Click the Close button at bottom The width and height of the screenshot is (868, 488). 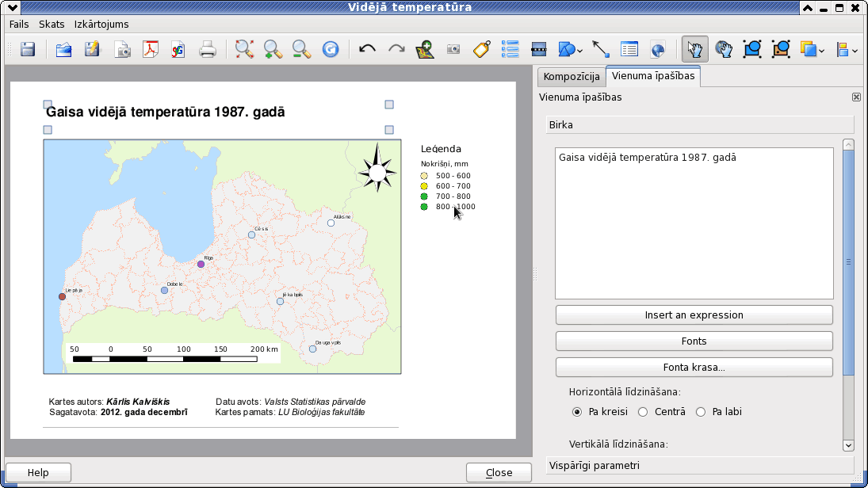499,472
